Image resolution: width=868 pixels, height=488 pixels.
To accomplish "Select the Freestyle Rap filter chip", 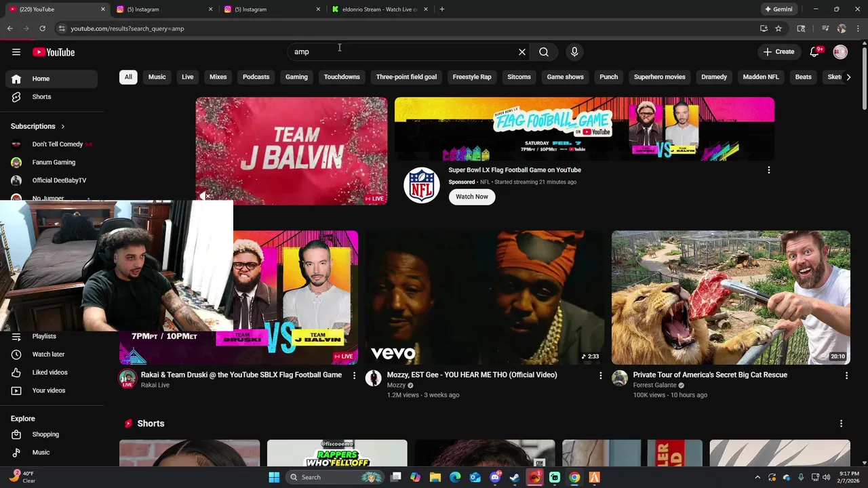I will tap(472, 77).
